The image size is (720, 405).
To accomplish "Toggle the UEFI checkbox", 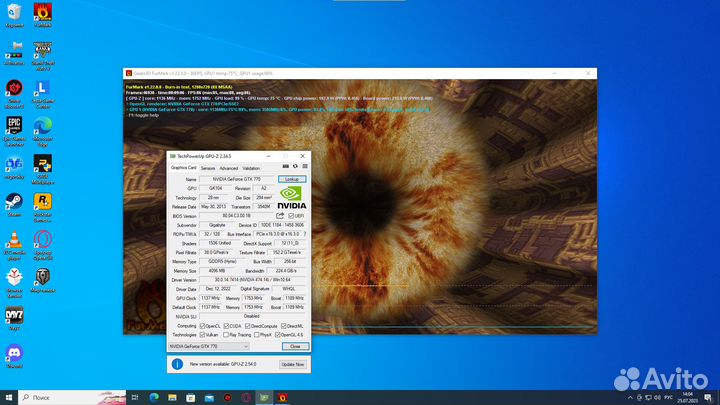I will [x=291, y=215].
